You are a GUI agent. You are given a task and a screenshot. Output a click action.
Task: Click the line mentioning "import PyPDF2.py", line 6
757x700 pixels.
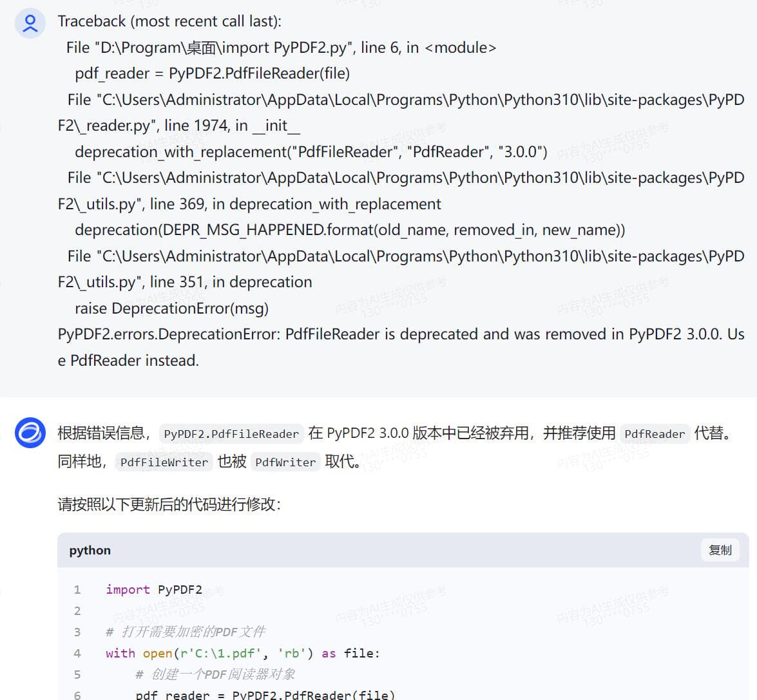(x=281, y=47)
